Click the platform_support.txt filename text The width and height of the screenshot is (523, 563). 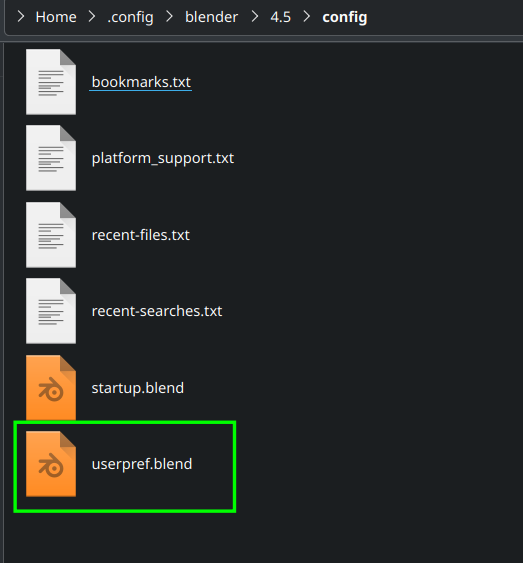point(163,158)
